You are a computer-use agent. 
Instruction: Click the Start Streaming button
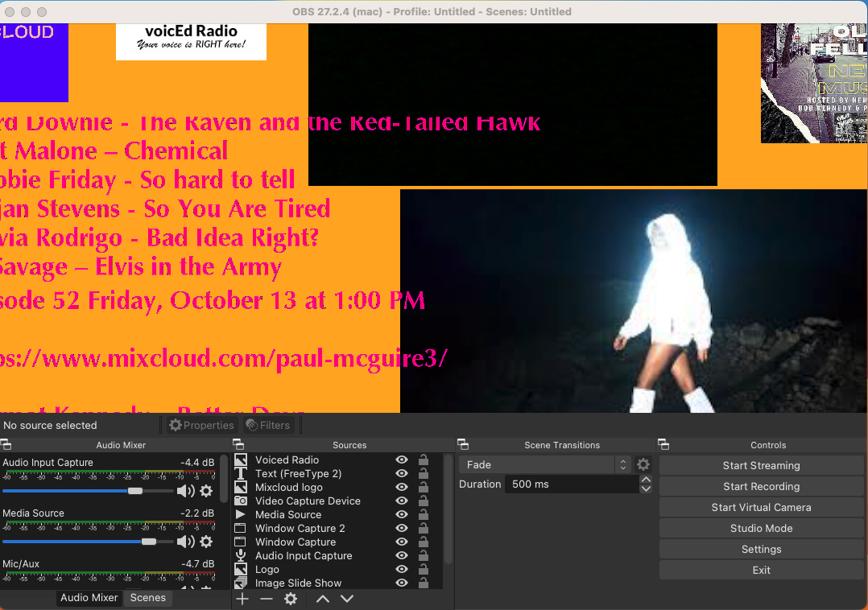pos(761,465)
